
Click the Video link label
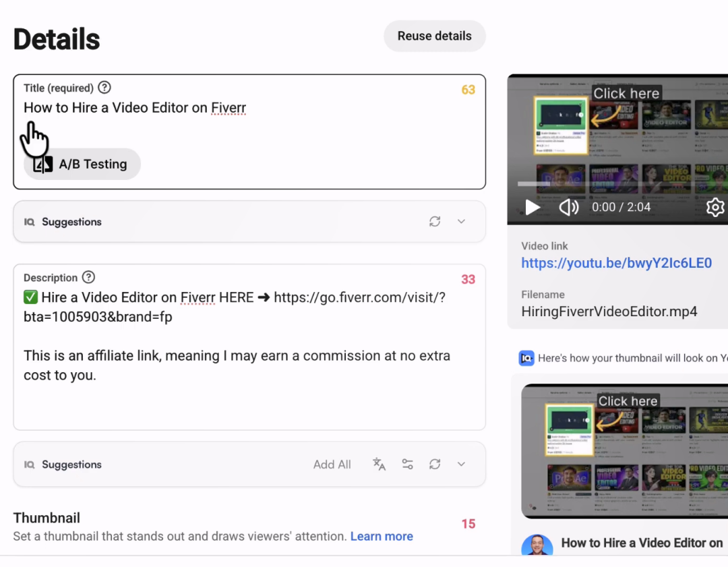(x=544, y=246)
